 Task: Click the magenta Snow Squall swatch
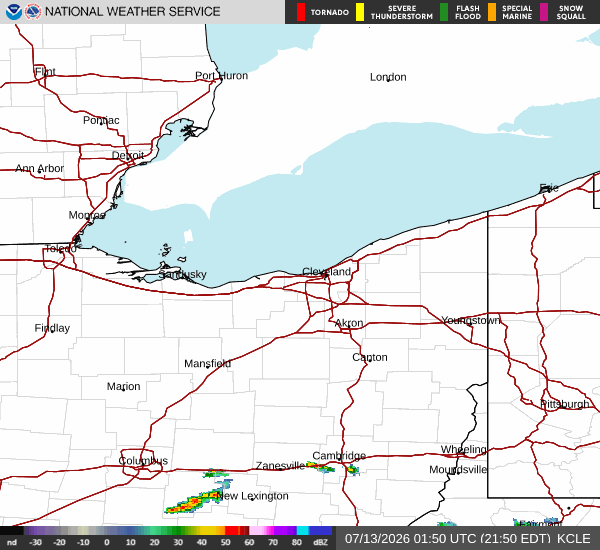544,12
